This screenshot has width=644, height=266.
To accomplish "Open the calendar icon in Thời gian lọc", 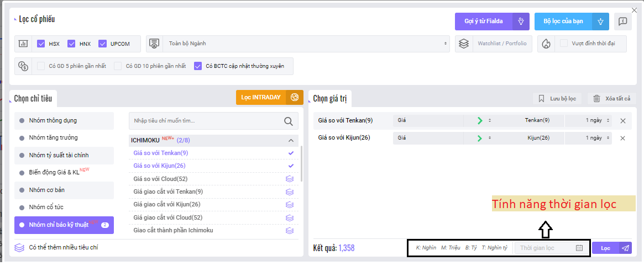I will click(x=579, y=248).
